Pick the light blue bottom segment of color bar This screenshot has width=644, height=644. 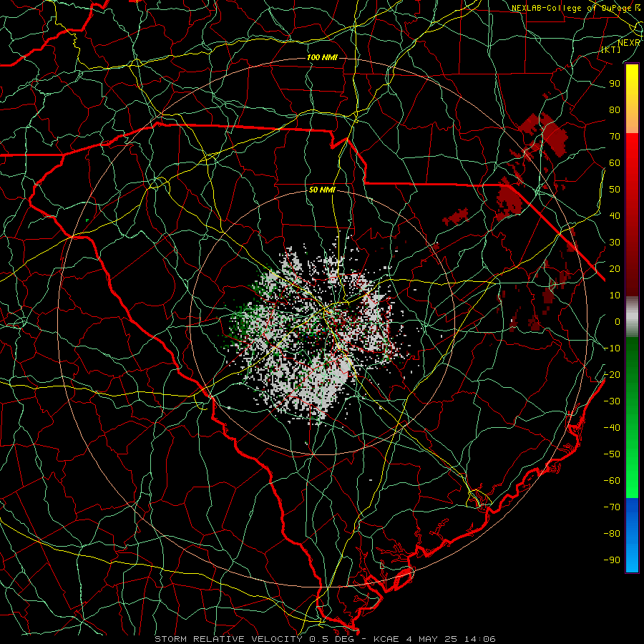(632, 559)
